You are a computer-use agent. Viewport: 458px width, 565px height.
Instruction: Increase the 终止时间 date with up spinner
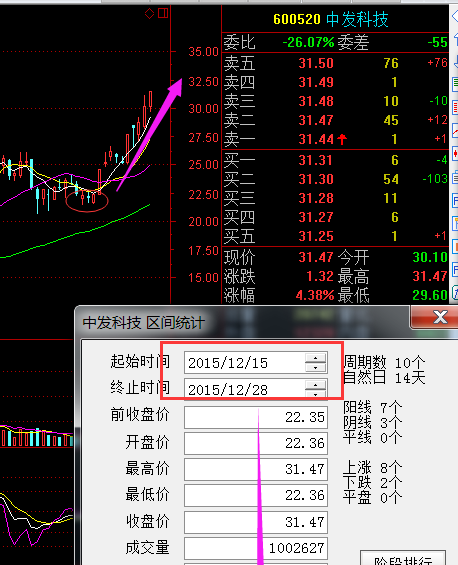[x=316, y=385]
